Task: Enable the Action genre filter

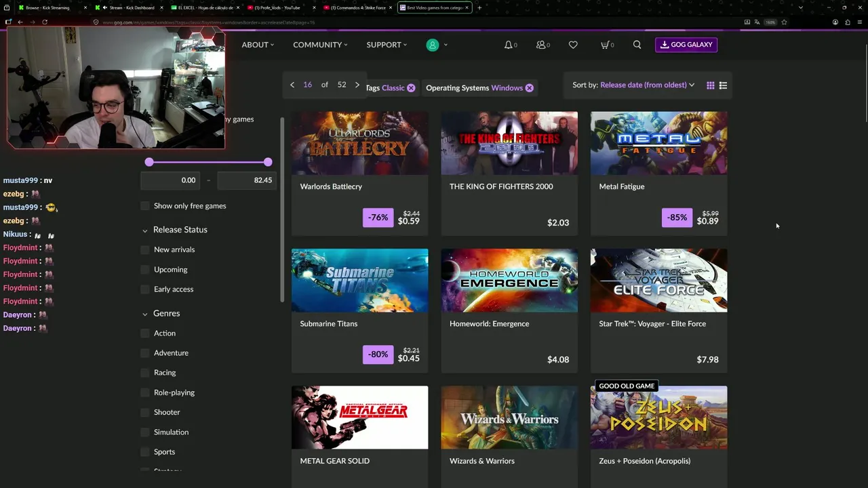Action: point(145,333)
